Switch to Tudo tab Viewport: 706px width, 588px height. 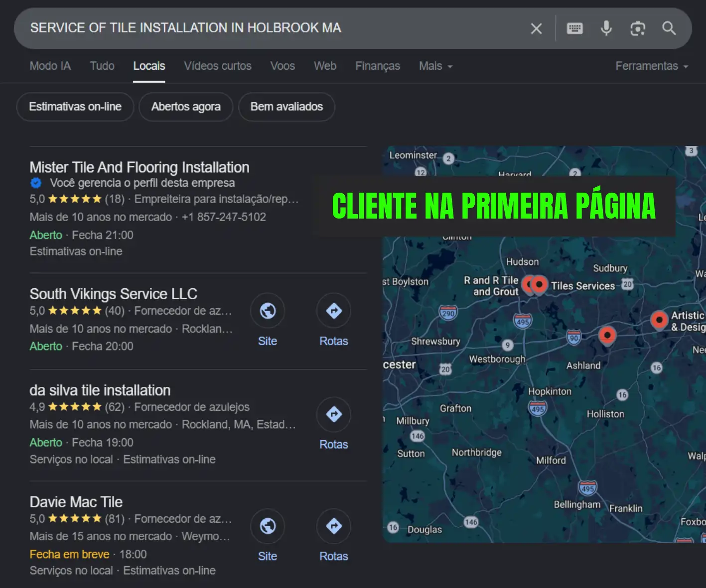pyautogui.click(x=102, y=66)
